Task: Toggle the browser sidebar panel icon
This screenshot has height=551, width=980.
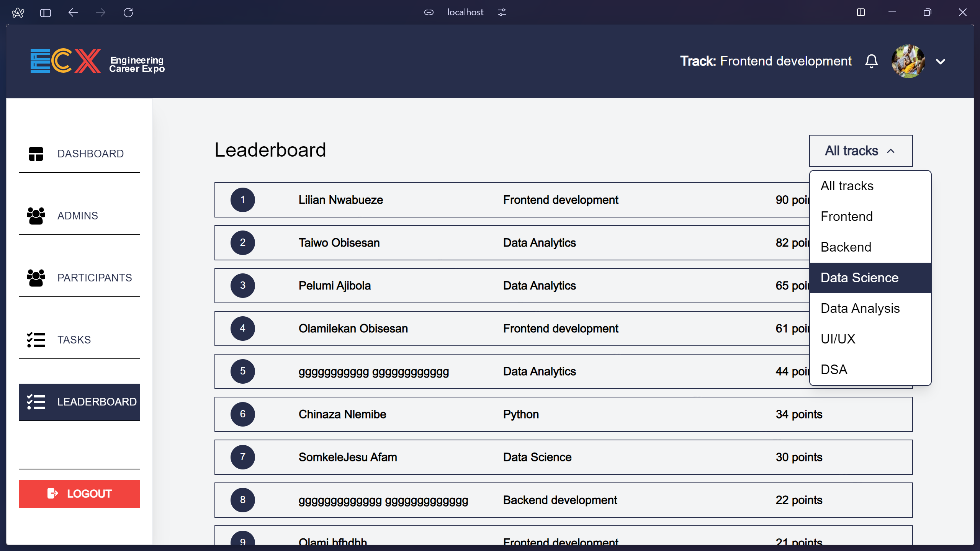Action: [x=45, y=13]
